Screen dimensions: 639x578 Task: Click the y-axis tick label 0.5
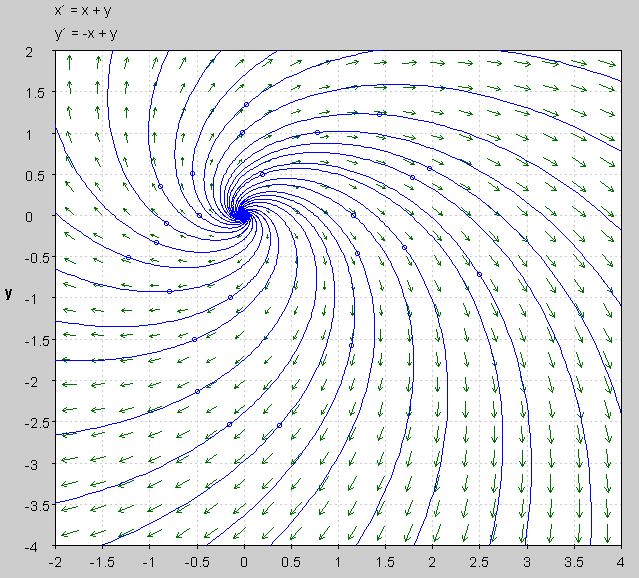36,176
